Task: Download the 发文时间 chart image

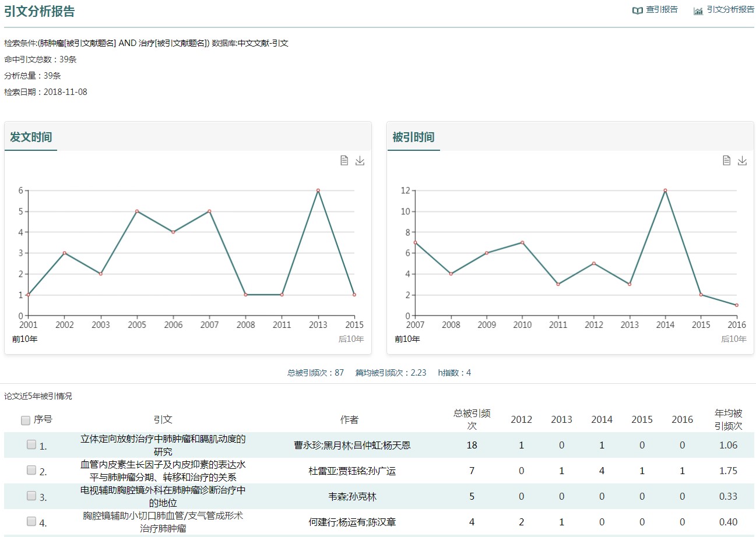Action: pyautogui.click(x=360, y=161)
